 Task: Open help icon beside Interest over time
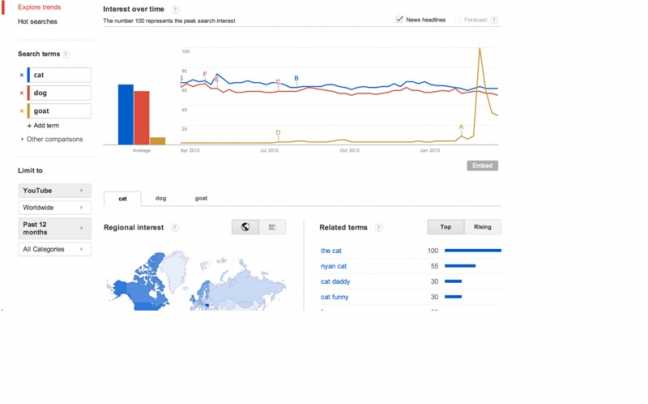[x=175, y=9]
